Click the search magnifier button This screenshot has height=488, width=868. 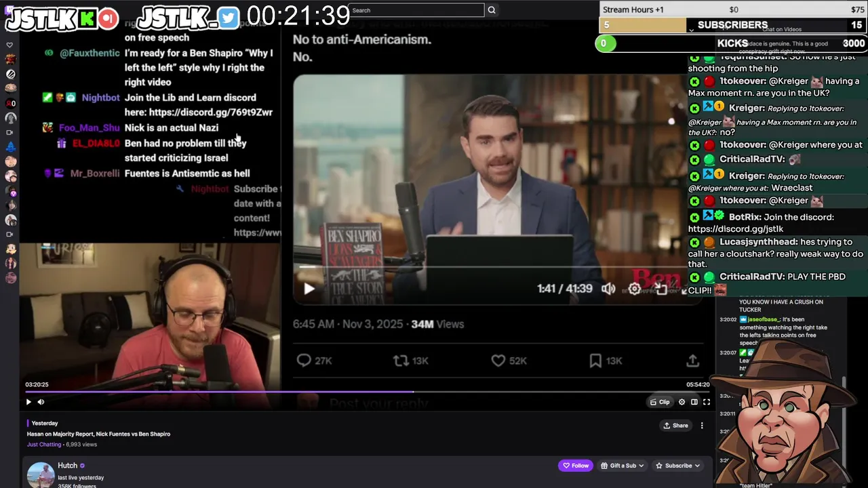(x=492, y=10)
